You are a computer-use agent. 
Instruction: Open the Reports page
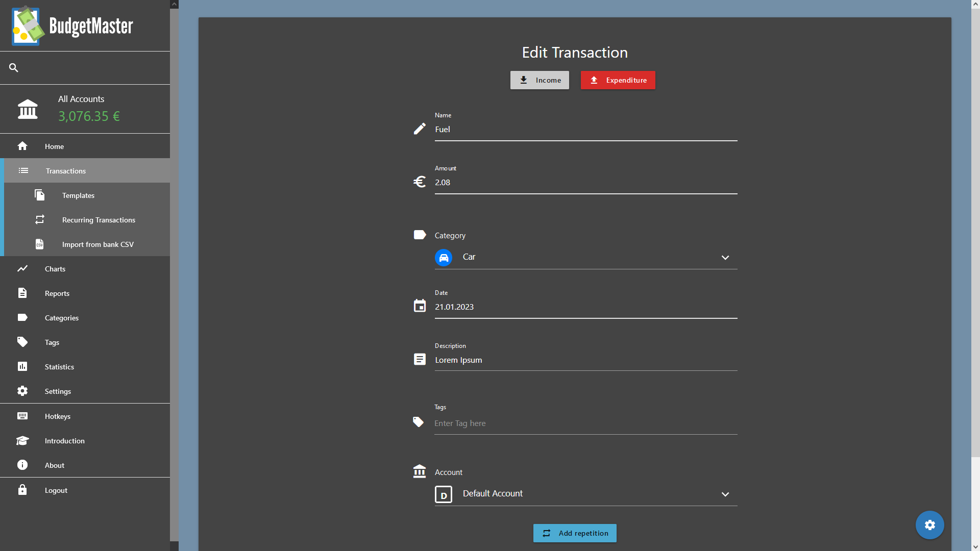click(x=85, y=293)
